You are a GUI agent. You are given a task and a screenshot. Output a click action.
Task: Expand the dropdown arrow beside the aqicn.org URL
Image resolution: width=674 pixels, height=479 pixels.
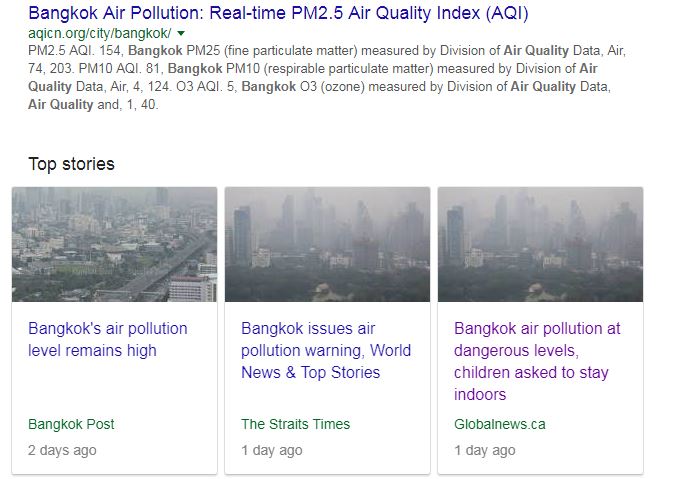point(181,34)
